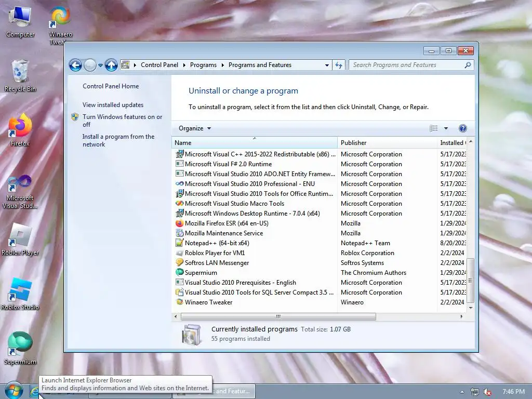532x399 pixels.
Task: Select Visual Studio 2010 Tools for SQL Server Compact icon
Action: pos(179,292)
